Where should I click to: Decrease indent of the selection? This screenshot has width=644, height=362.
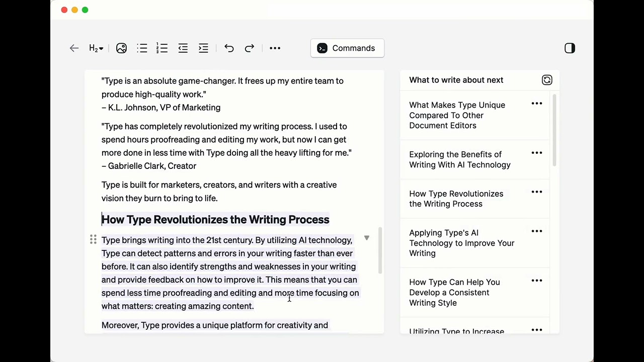pyautogui.click(x=183, y=48)
